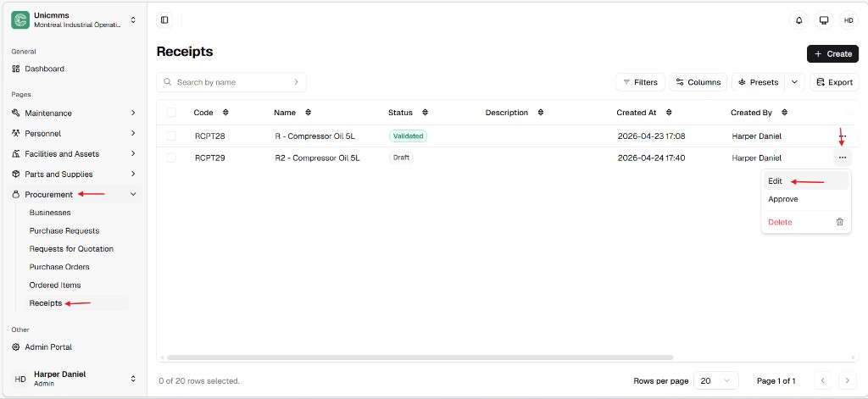This screenshot has width=868, height=399.
Task: Click the Facilities and Assets icon
Action: tap(16, 154)
